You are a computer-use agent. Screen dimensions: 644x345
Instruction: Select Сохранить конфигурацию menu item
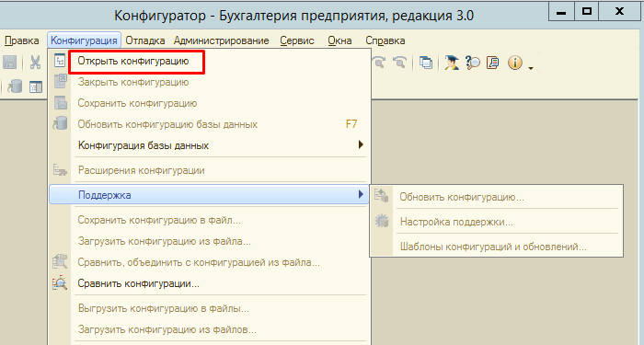210,103
